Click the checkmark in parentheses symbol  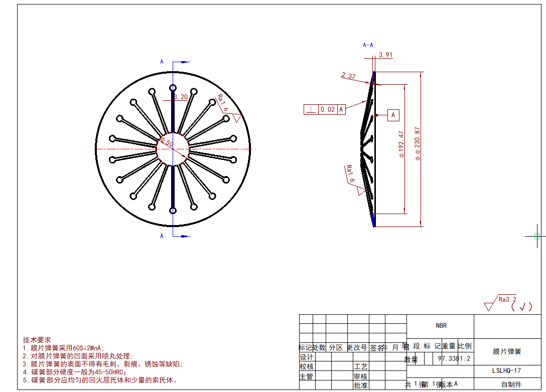(x=521, y=306)
